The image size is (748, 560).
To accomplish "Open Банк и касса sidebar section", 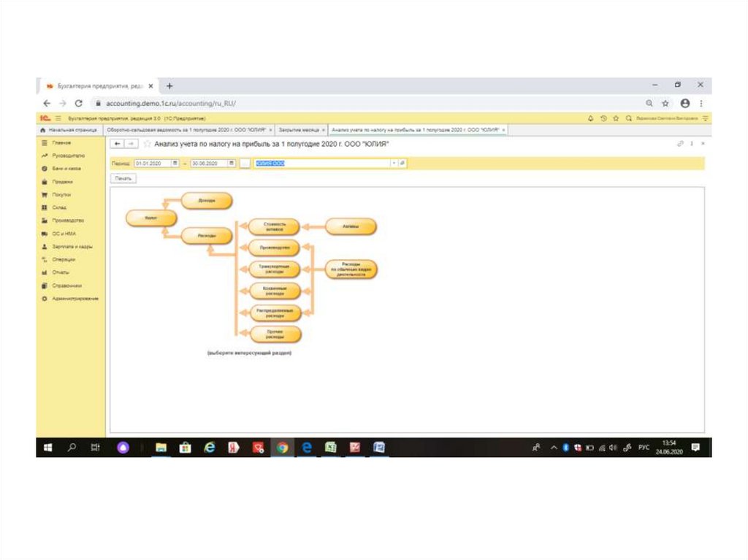I will tap(66, 169).
